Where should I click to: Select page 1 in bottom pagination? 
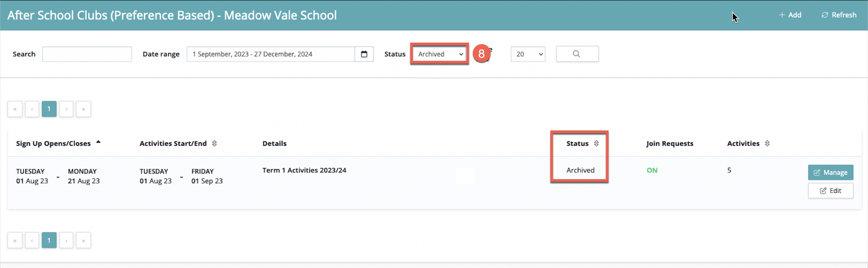pyautogui.click(x=49, y=240)
